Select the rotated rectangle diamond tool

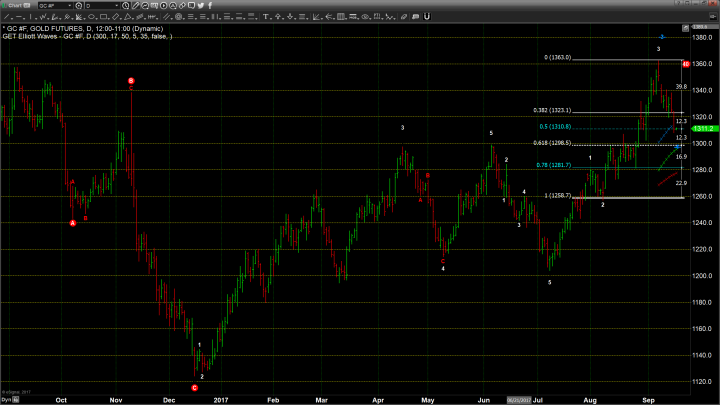point(116,17)
